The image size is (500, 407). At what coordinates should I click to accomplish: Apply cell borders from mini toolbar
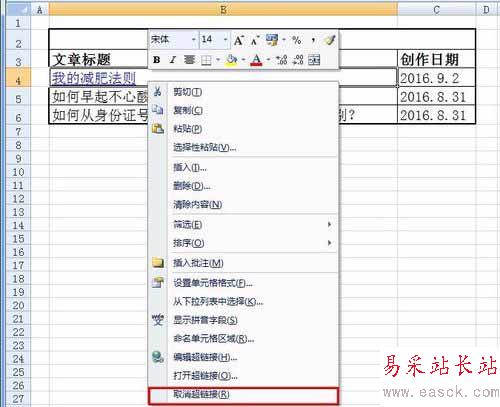click(207, 60)
